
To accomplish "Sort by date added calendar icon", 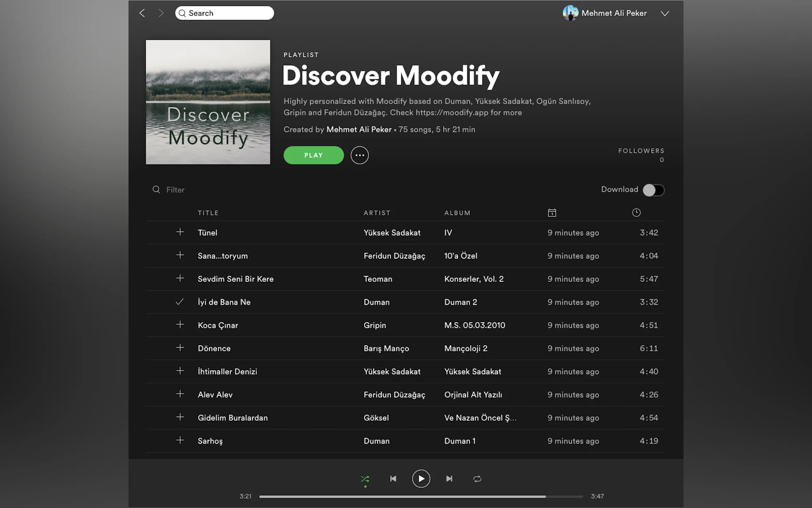I will (x=552, y=213).
